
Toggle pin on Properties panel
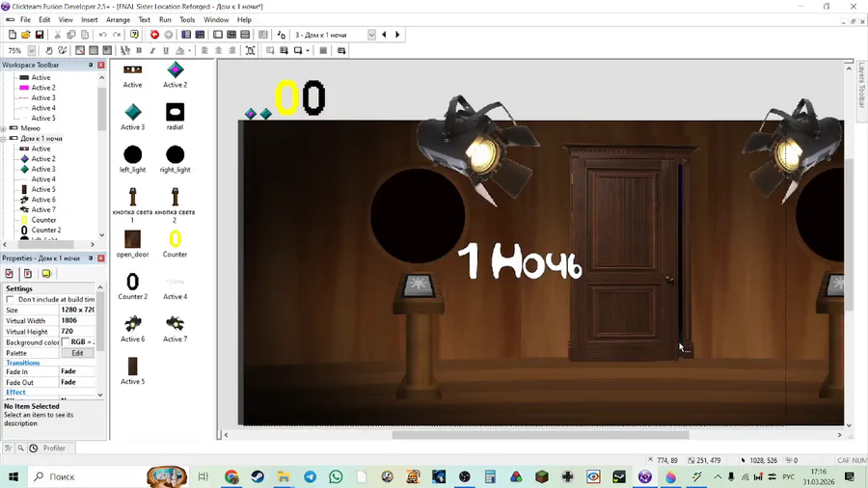tap(91, 258)
